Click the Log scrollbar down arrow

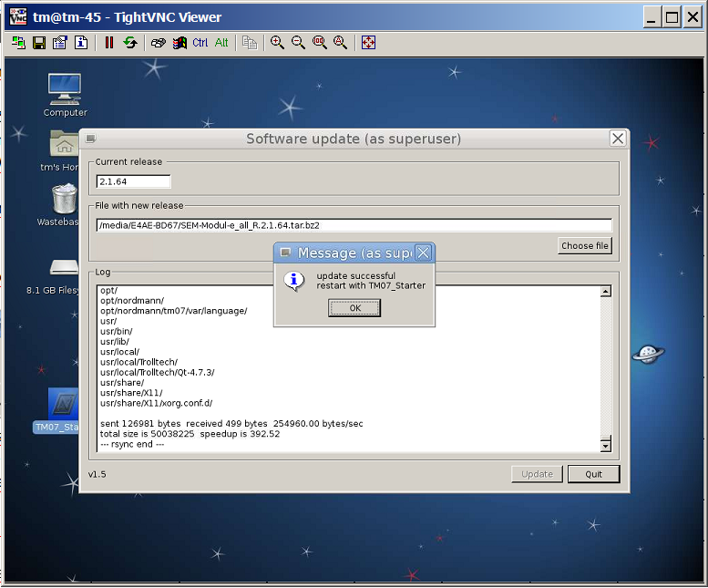click(606, 446)
